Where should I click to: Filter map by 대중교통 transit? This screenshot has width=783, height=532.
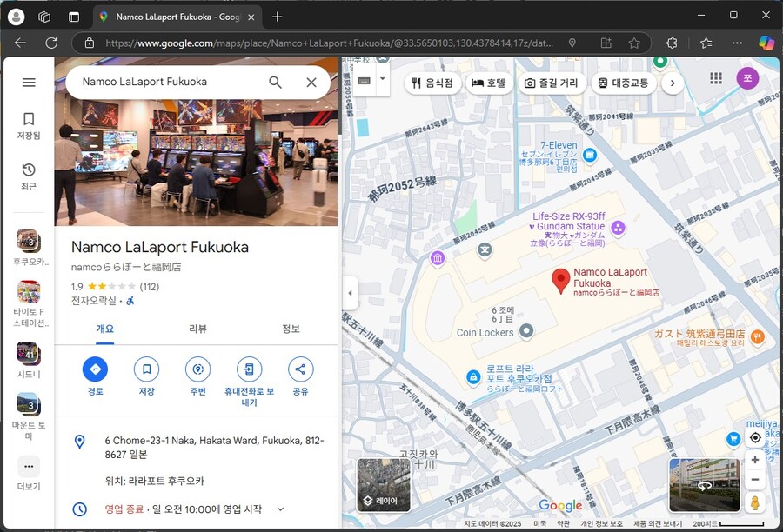point(623,83)
